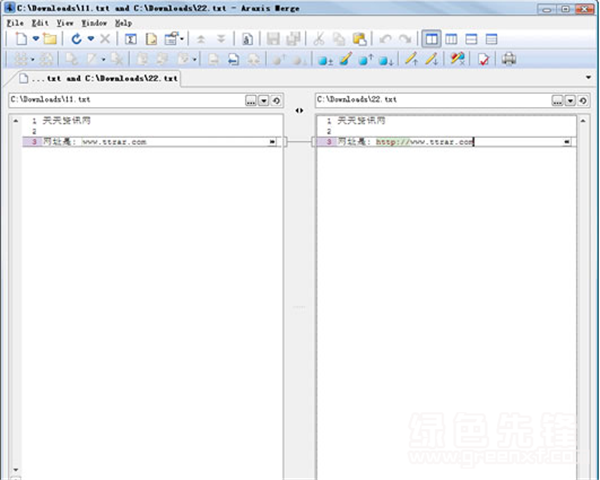Toggle the three-way vertical layout button
The image size is (600, 480).
tap(451, 39)
